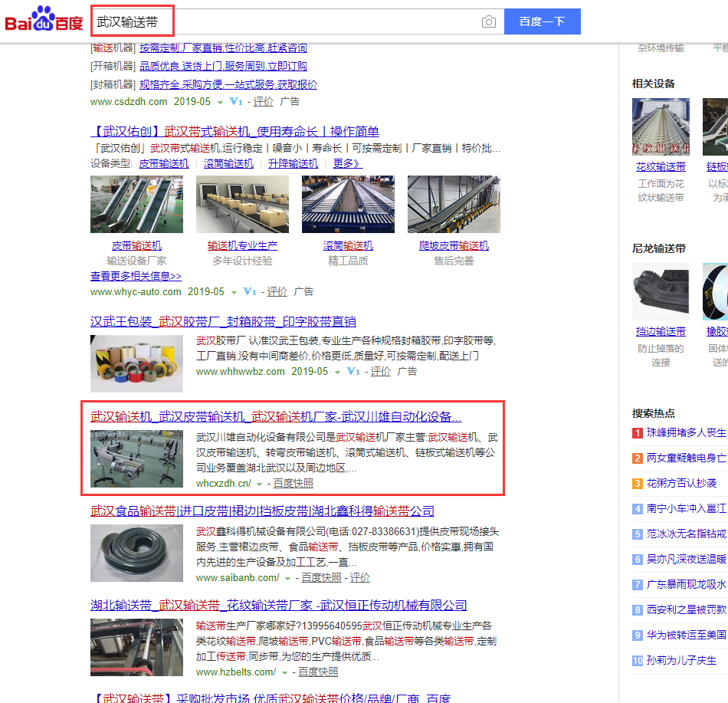Open 湖北输送带 武汉恒正传动机械 result title
Screen dimensions: 728x703
click(x=279, y=606)
